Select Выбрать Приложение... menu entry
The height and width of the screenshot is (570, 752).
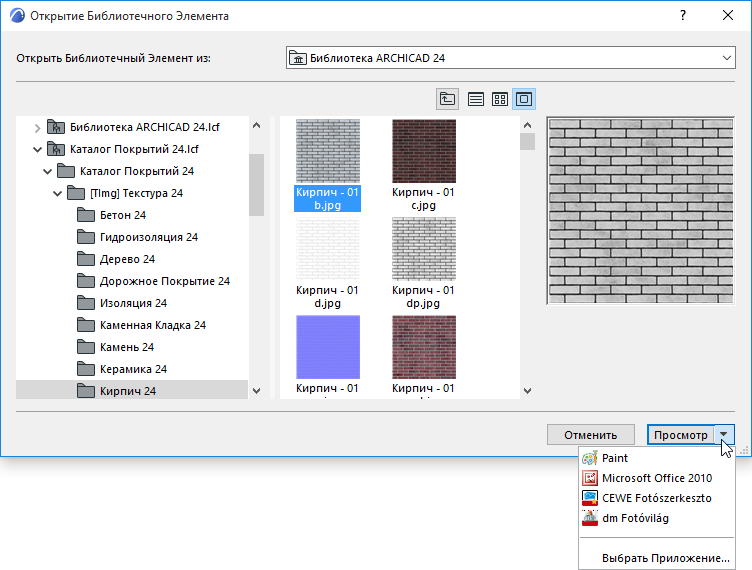[665, 558]
